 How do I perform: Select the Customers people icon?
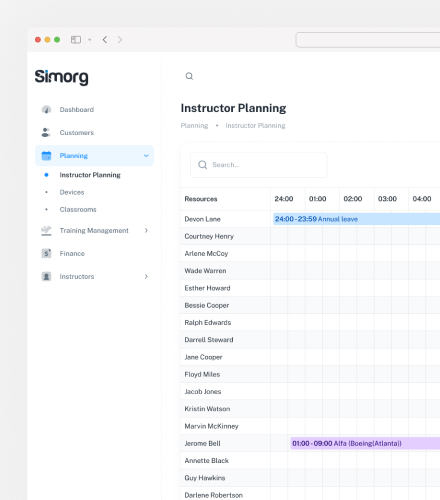(46, 133)
